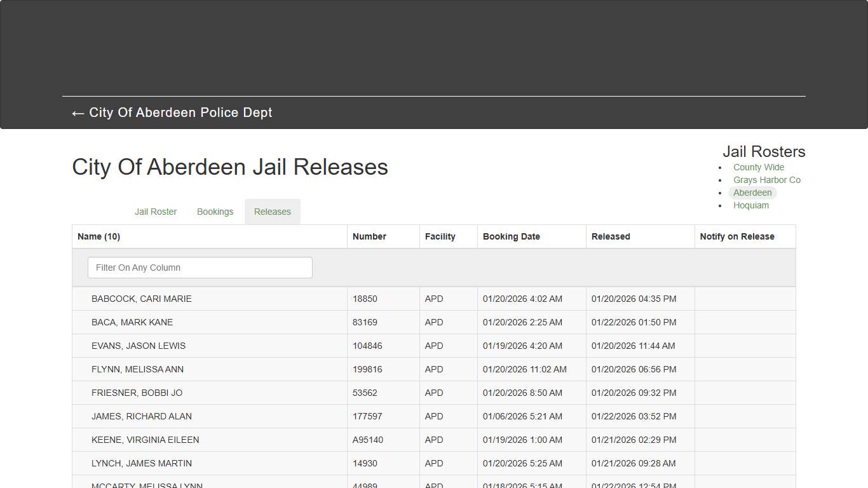
Task: Sort the table by Name column
Action: click(98, 236)
